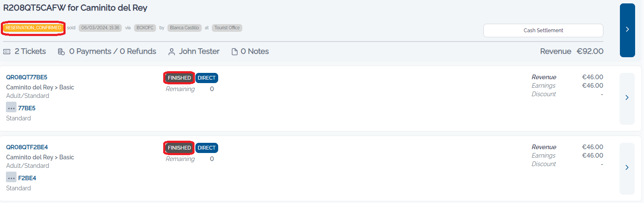Open ticket QR08QTF2BE4 details chevron
644x203 pixels.
(x=627, y=168)
